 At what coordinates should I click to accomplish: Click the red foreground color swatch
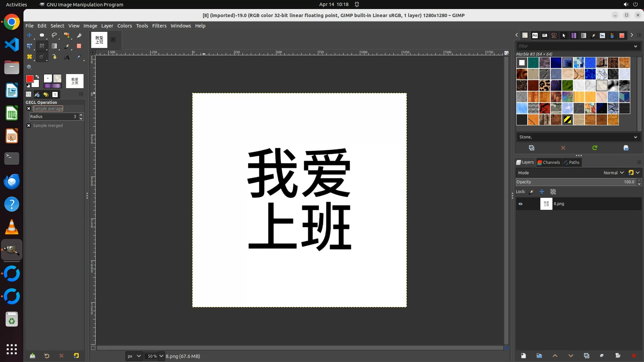30,79
